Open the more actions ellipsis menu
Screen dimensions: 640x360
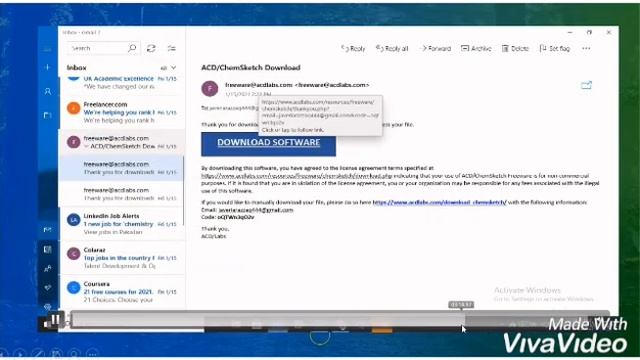pos(587,49)
